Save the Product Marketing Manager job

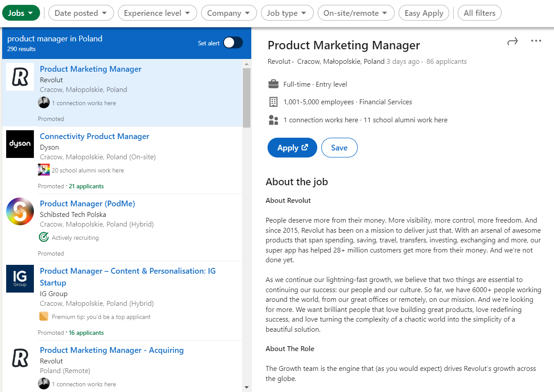[339, 148]
